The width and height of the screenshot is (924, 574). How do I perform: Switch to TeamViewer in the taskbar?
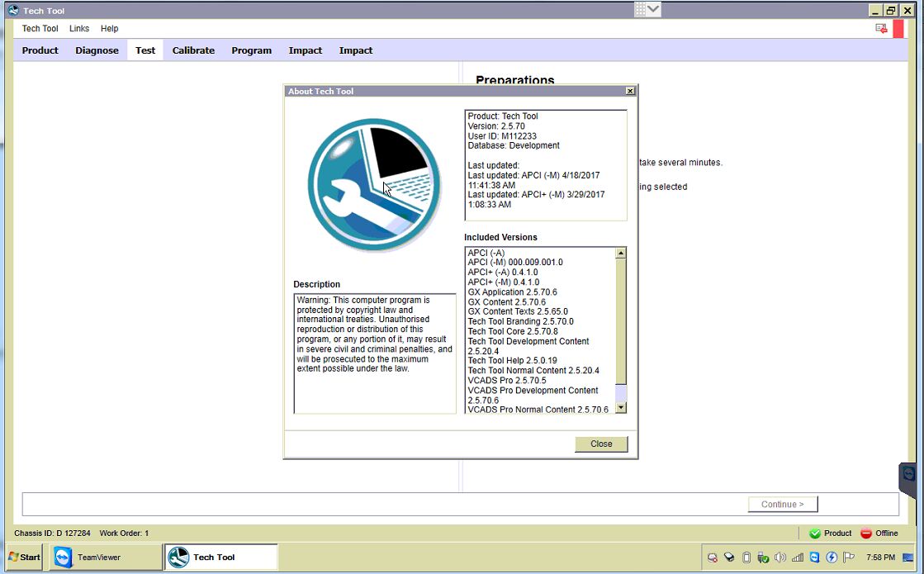pyautogui.click(x=106, y=557)
